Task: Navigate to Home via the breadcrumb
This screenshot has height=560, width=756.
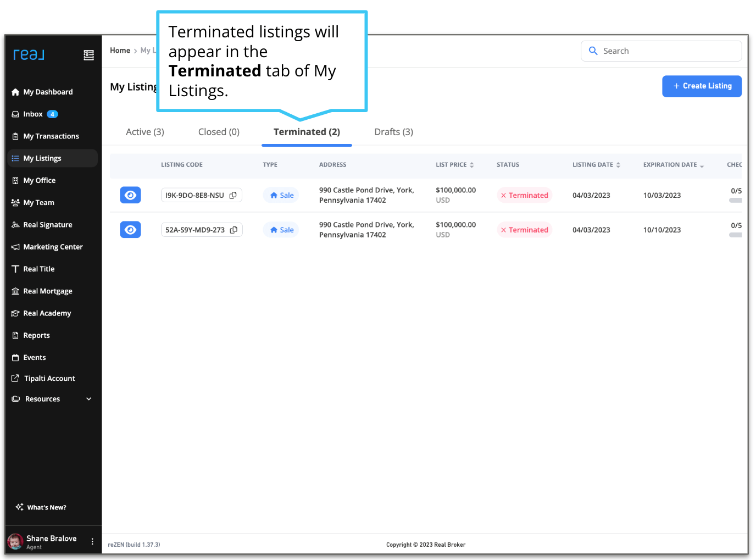Action: coord(120,50)
